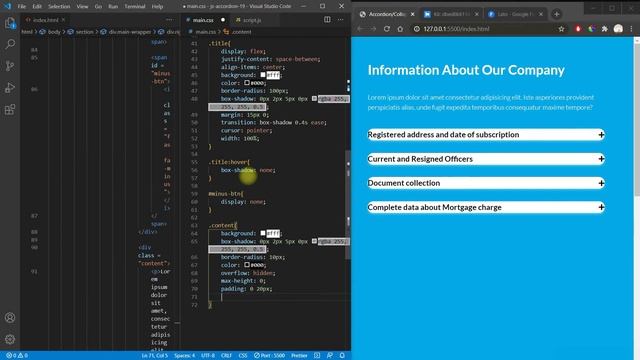Open the browser Extensions puzzle icon
The image size is (640, 360).
(604, 29)
